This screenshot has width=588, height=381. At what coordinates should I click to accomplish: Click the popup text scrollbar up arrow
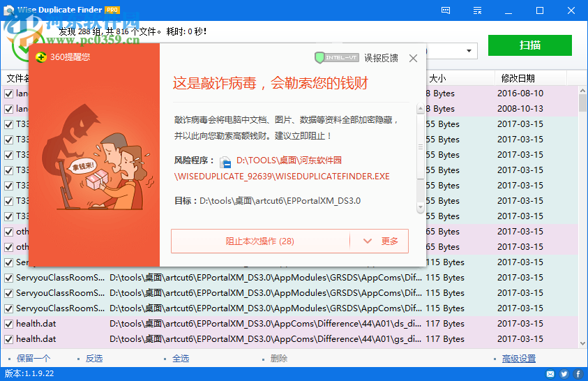click(x=421, y=109)
